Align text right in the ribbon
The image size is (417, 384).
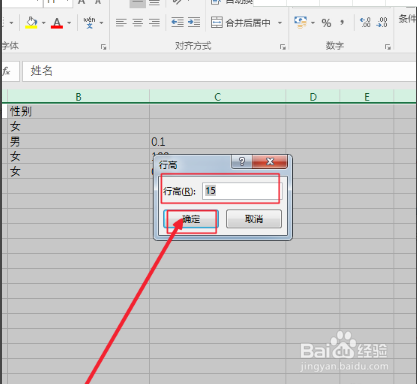point(154,23)
